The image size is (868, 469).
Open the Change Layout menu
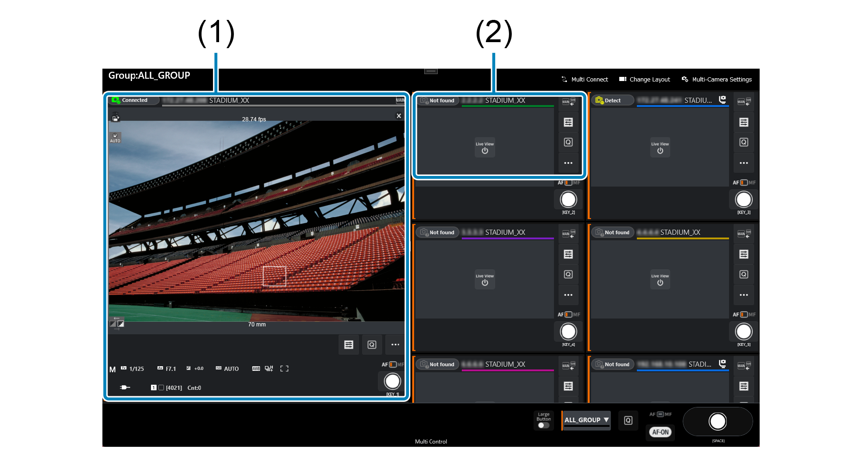pyautogui.click(x=645, y=80)
